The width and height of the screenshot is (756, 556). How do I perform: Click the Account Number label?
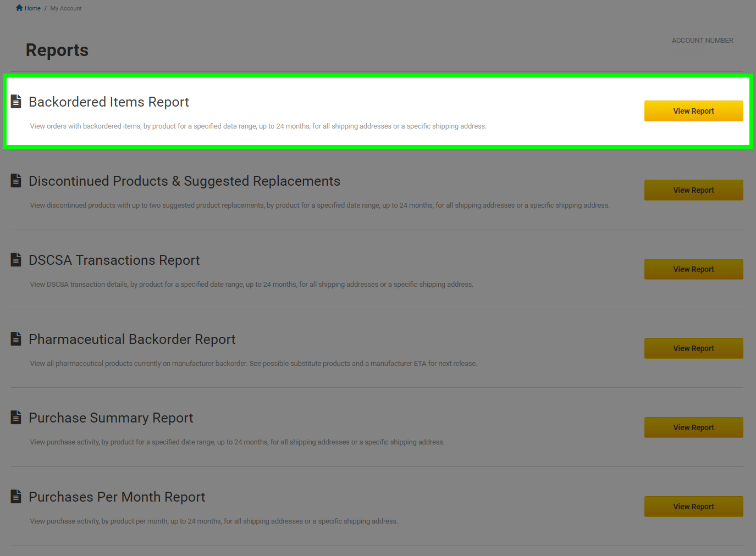702,41
